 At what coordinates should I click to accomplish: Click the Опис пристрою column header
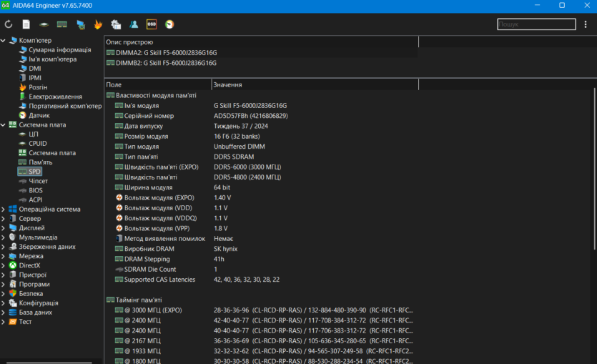[x=261, y=42]
